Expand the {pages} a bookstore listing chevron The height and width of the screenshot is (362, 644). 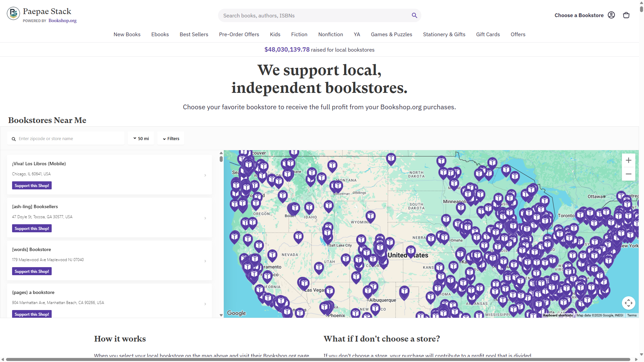[x=205, y=304]
